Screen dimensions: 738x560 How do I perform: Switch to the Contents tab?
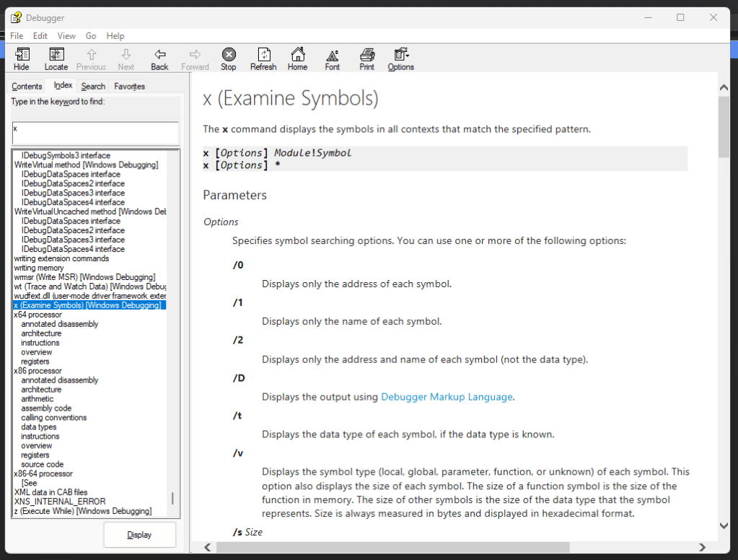[x=27, y=87]
